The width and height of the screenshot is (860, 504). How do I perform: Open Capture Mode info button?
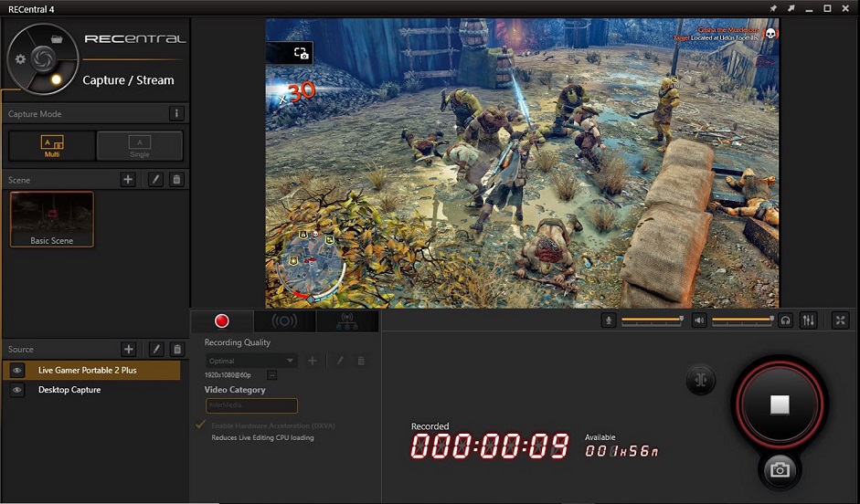[176, 113]
